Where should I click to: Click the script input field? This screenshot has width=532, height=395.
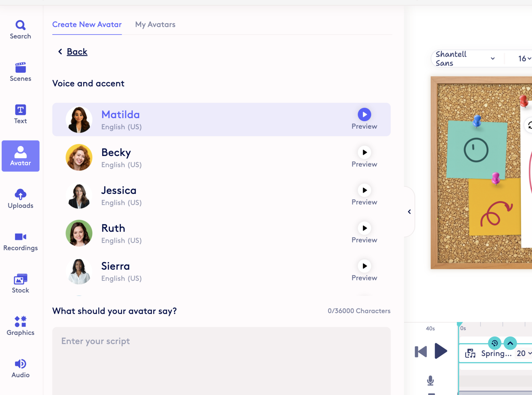point(221,361)
